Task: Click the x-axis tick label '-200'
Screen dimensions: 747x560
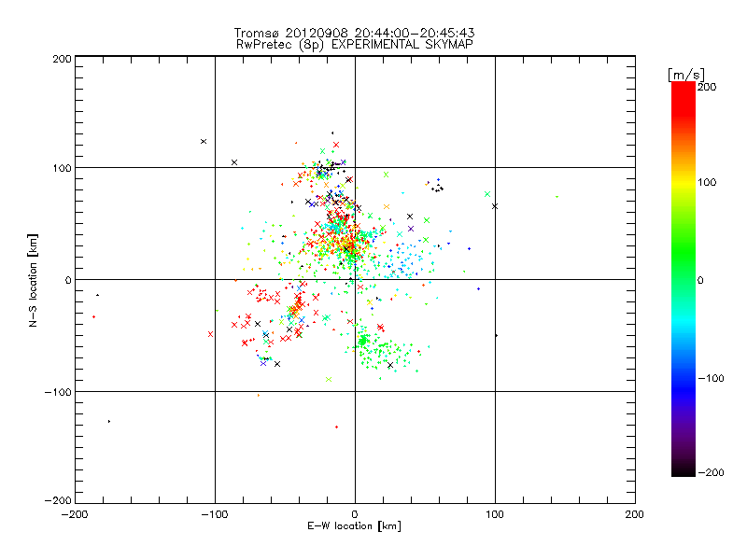Action: click(75, 514)
